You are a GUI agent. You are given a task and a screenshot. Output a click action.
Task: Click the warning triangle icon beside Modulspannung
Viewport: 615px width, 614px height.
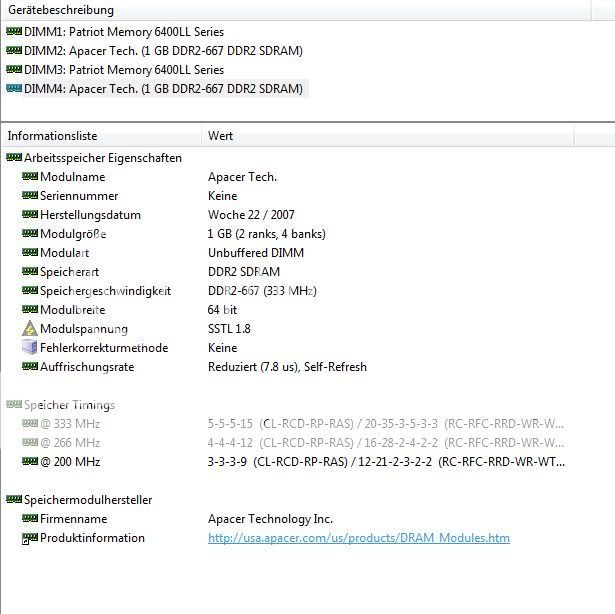click(30, 328)
